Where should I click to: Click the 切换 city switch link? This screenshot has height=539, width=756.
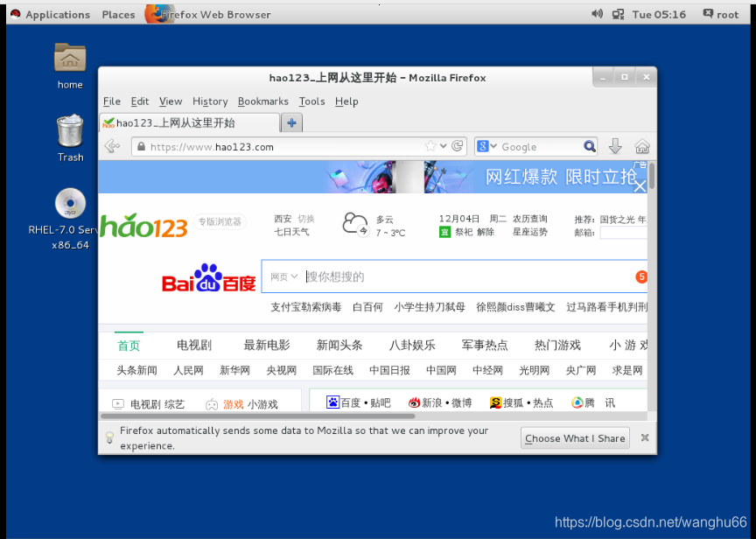306,219
